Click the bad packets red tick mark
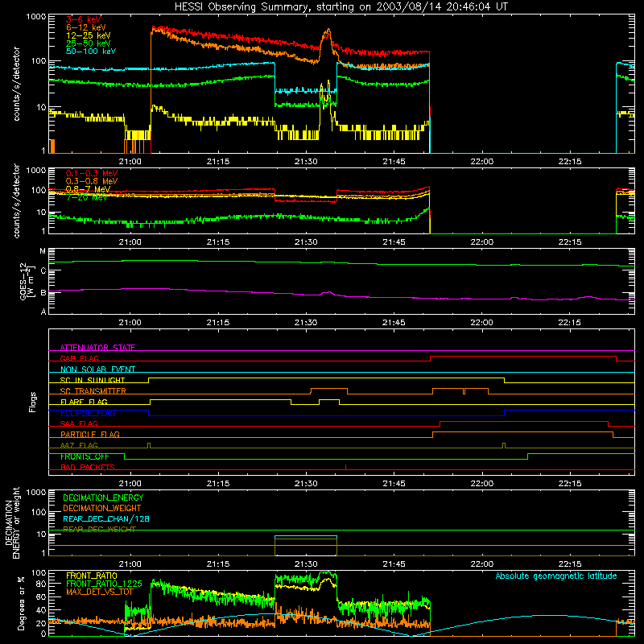The height and width of the screenshot is (644, 644). (x=346, y=467)
